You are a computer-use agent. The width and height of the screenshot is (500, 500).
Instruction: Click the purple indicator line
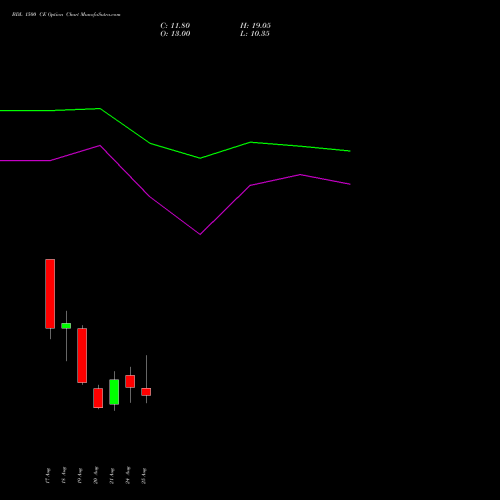(x=175, y=215)
